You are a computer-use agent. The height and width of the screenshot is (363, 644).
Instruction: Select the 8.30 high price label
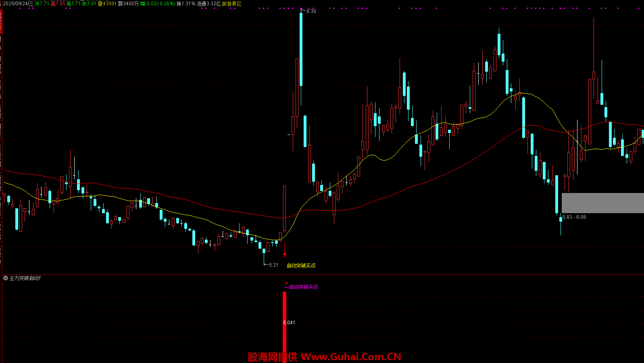pos(311,11)
